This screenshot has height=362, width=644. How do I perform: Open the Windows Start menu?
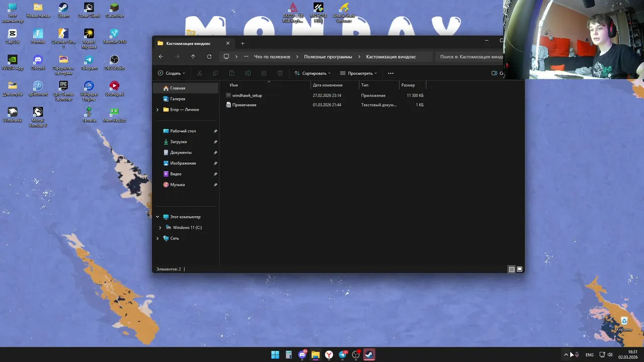click(x=275, y=354)
